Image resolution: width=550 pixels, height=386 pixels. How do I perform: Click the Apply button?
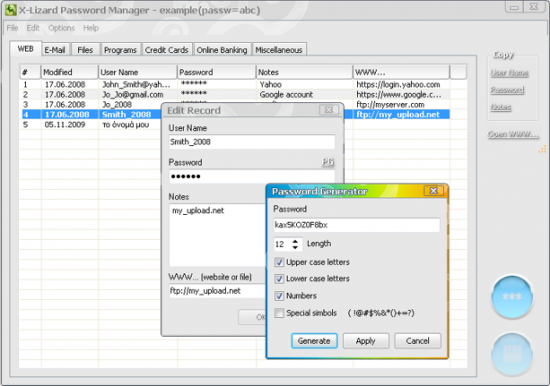tap(365, 341)
